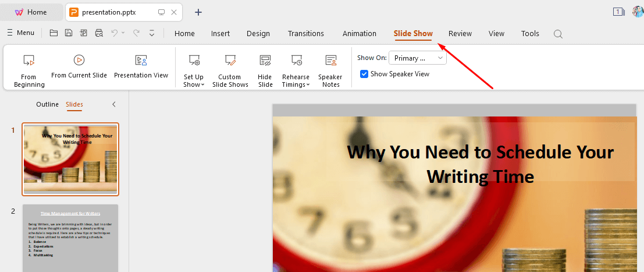Switch to the Insert tab

(220, 34)
